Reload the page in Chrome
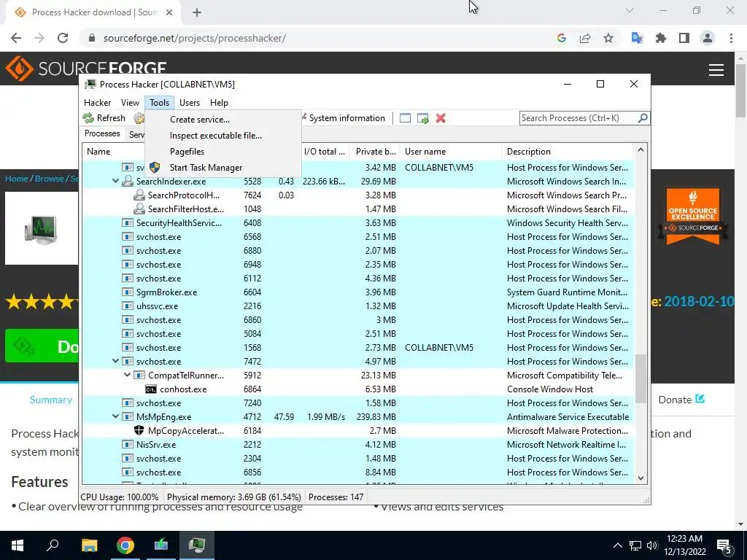Screen dimensions: 747x560 tap(63, 38)
